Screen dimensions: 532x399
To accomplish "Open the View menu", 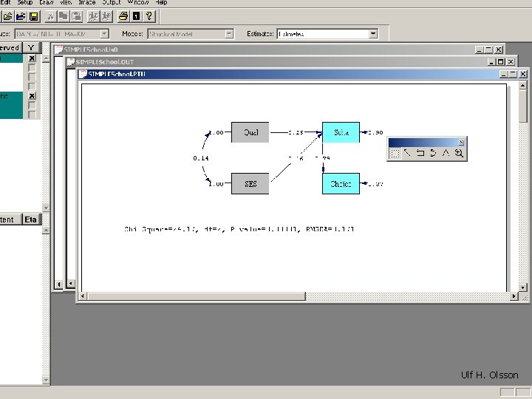I will coord(66,2).
